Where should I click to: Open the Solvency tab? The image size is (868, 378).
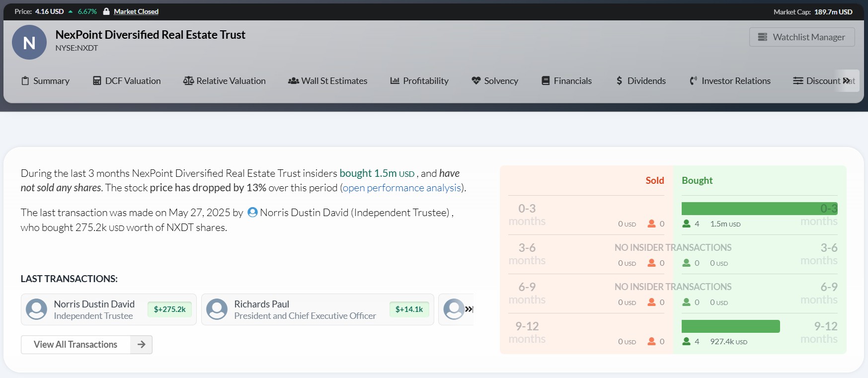coord(495,81)
